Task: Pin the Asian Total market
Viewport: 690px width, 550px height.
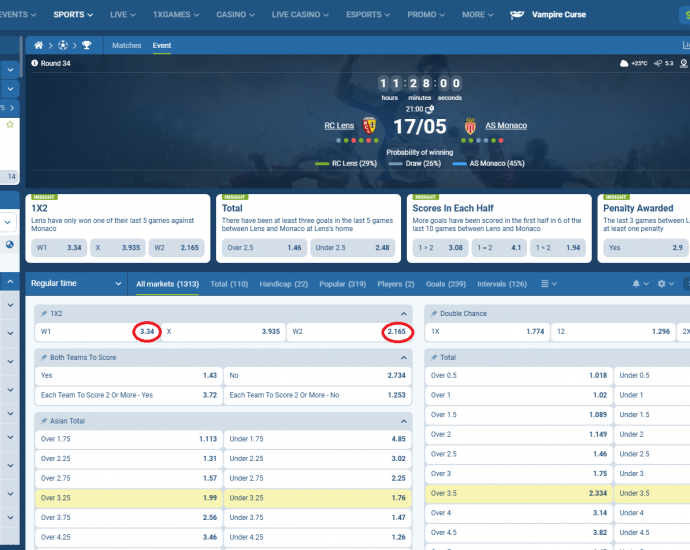Action: pos(44,421)
